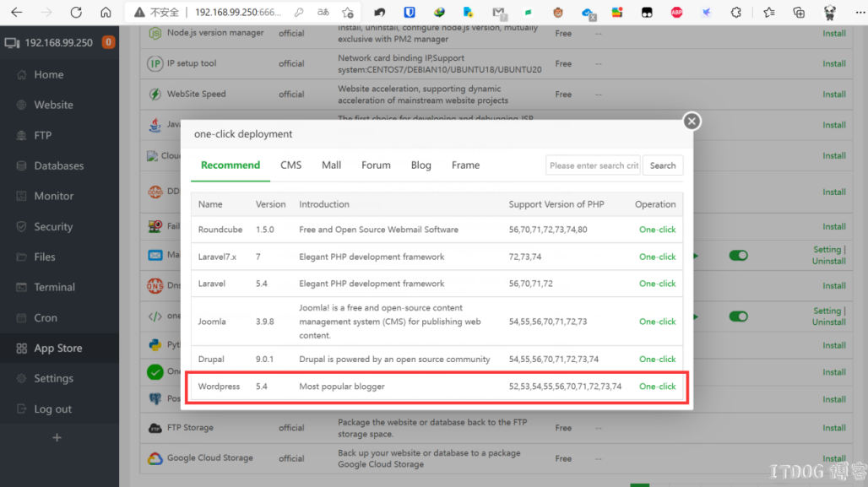Toggle the switch in the code-brackets plugin row
868x487 pixels.
point(738,316)
